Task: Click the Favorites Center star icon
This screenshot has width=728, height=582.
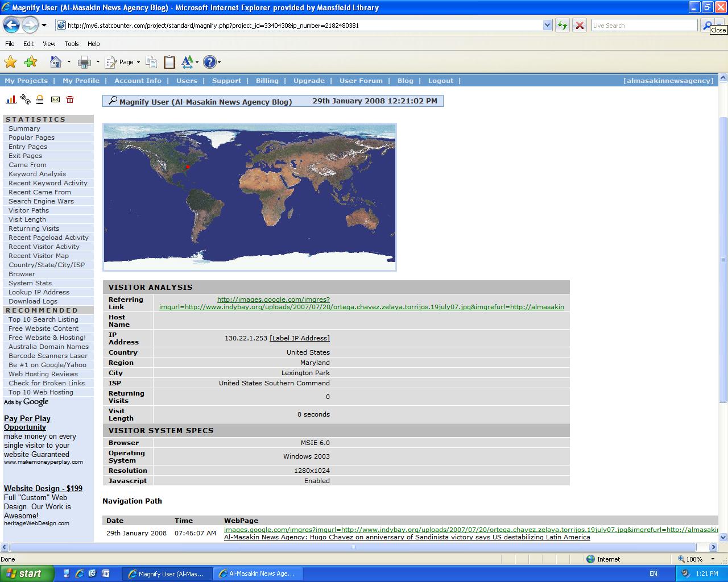Action: click(10, 62)
